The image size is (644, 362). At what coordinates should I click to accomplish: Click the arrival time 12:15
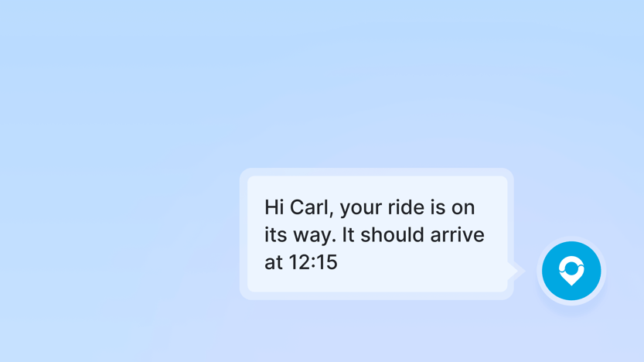pyautogui.click(x=313, y=262)
